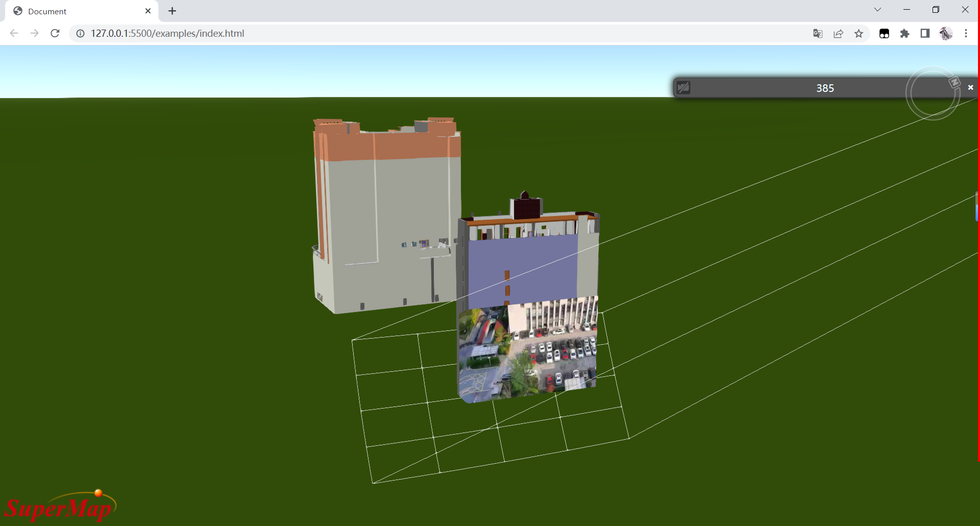Click the 385 value in the panel
Screen dimensions: 980x526
825,88
